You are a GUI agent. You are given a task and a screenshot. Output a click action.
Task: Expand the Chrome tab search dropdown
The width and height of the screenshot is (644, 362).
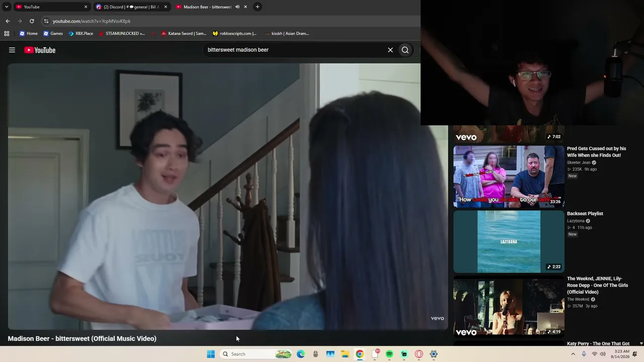(7, 7)
